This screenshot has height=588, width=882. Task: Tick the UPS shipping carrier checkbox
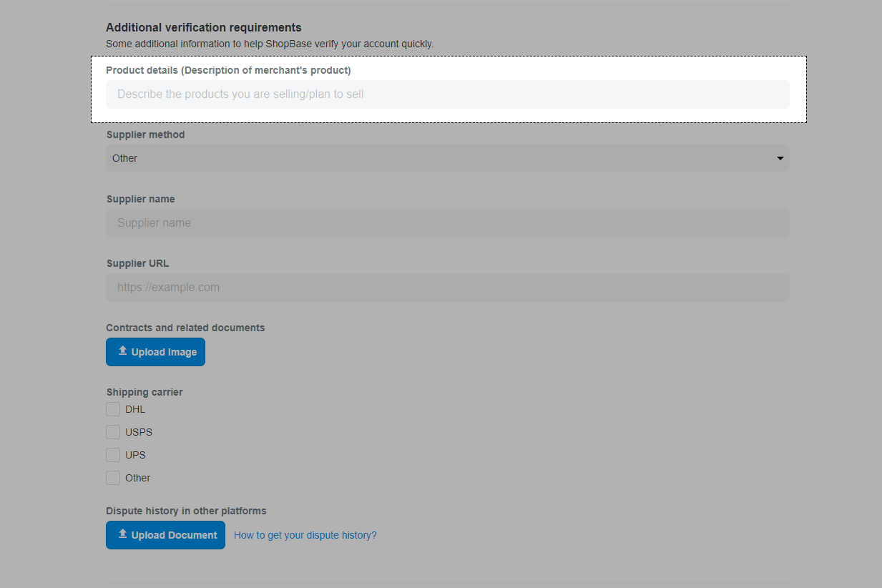[x=113, y=455]
